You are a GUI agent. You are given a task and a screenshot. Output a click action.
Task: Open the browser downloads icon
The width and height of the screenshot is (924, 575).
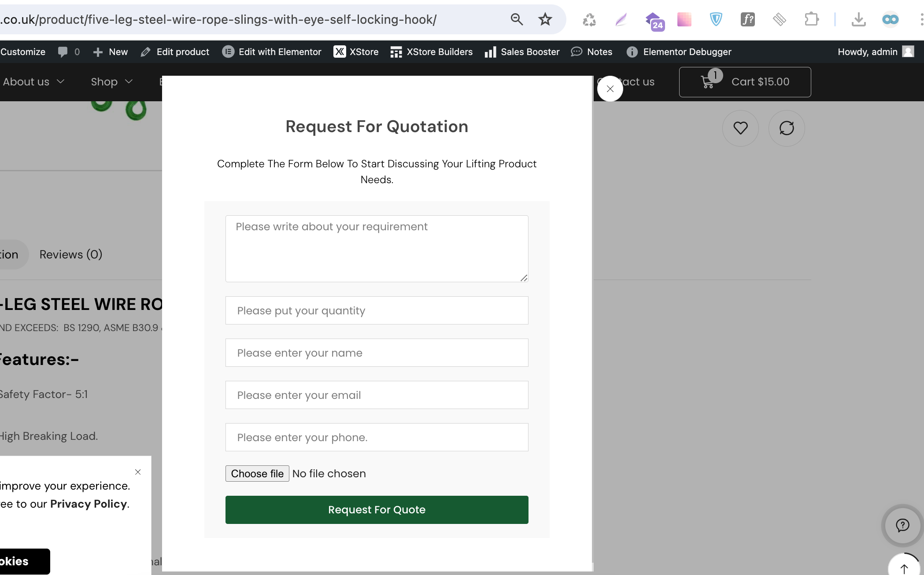(x=858, y=19)
